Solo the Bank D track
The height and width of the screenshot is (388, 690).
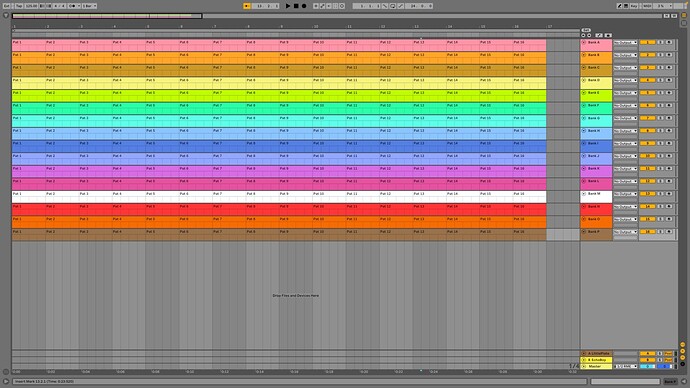pos(660,81)
